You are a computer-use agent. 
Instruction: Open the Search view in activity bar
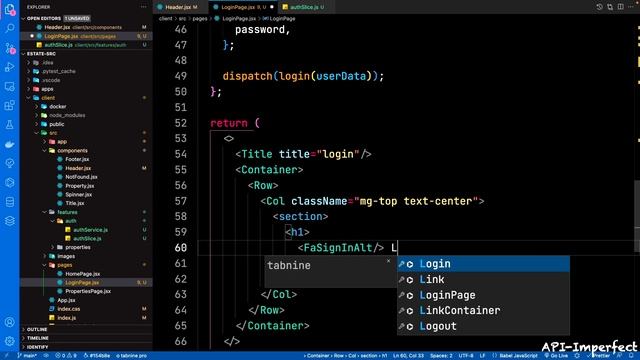[9, 28]
